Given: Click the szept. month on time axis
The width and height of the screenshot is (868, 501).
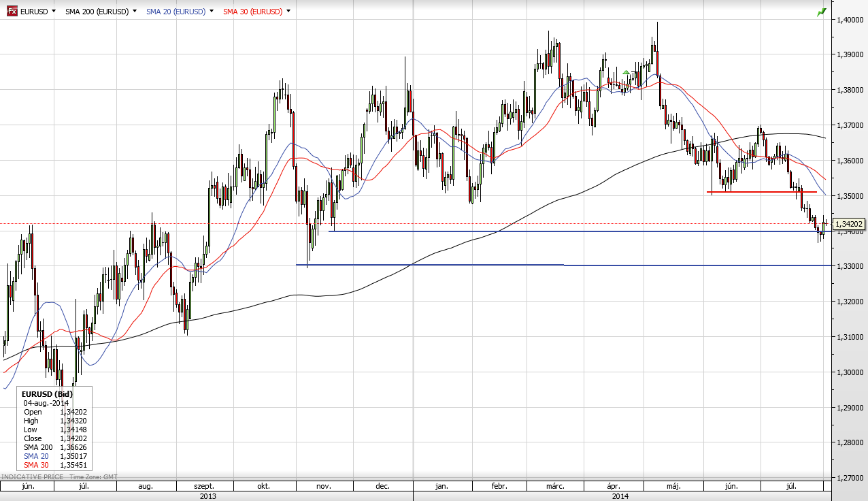Looking at the screenshot, I should click(204, 487).
